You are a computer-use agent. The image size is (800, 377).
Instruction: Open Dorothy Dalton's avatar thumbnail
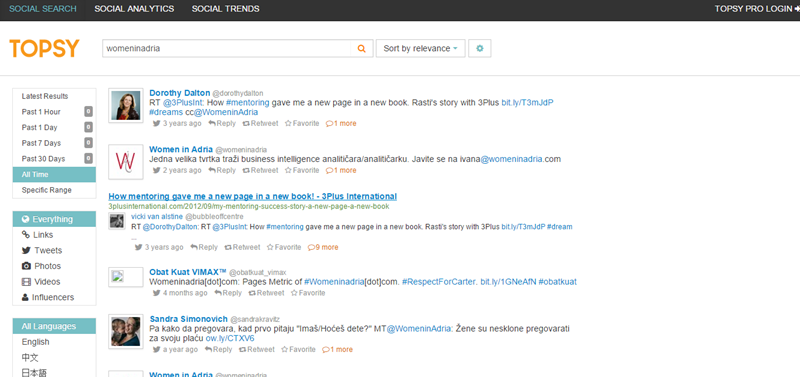pos(126,106)
